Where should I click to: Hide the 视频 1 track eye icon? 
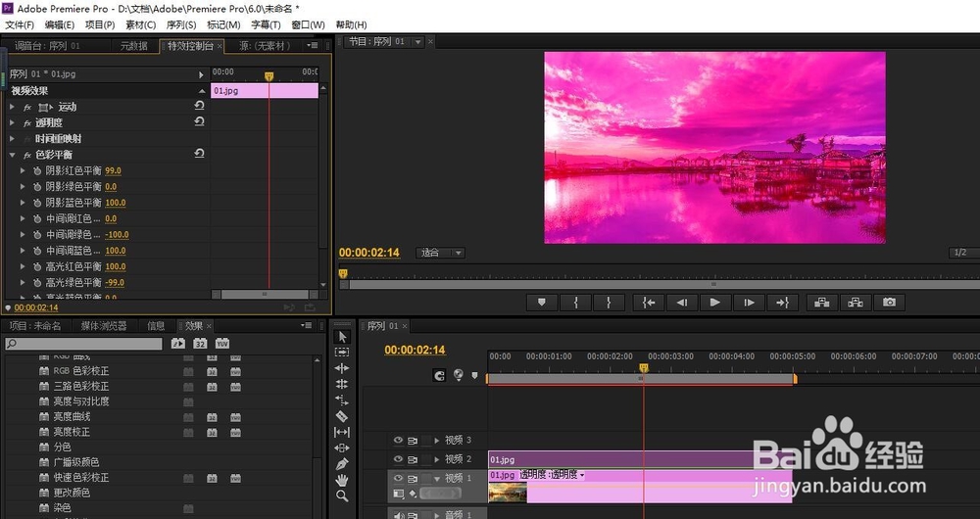coord(398,479)
